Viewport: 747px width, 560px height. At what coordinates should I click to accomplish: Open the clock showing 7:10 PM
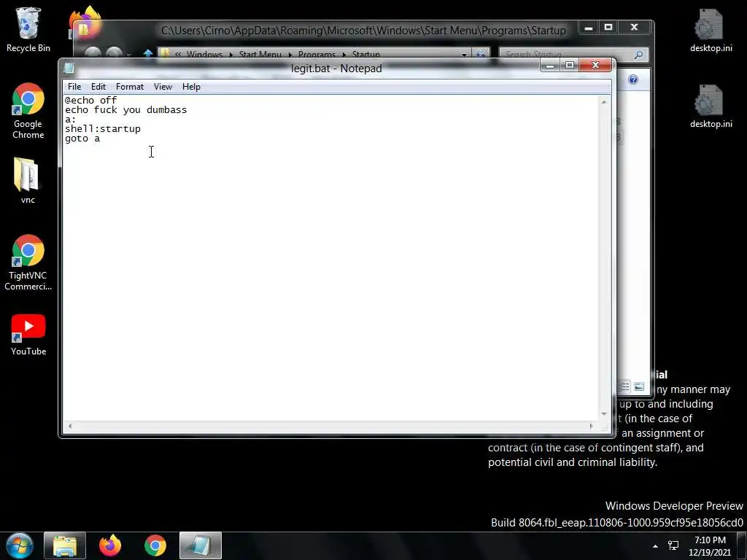coord(710,545)
